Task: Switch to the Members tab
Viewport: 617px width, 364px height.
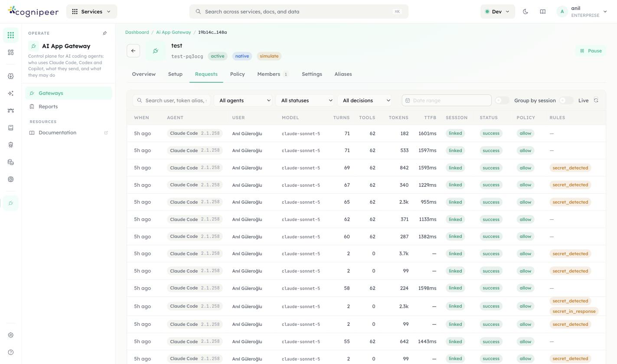Action: pyautogui.click(x=273, y=74)
